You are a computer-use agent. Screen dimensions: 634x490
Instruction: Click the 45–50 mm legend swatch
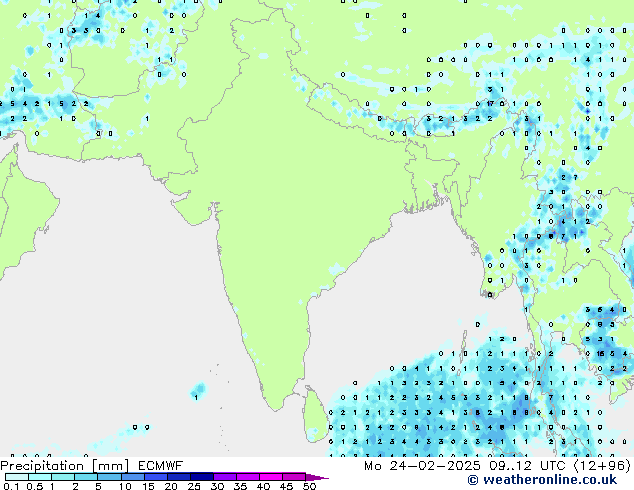(294, 477)
